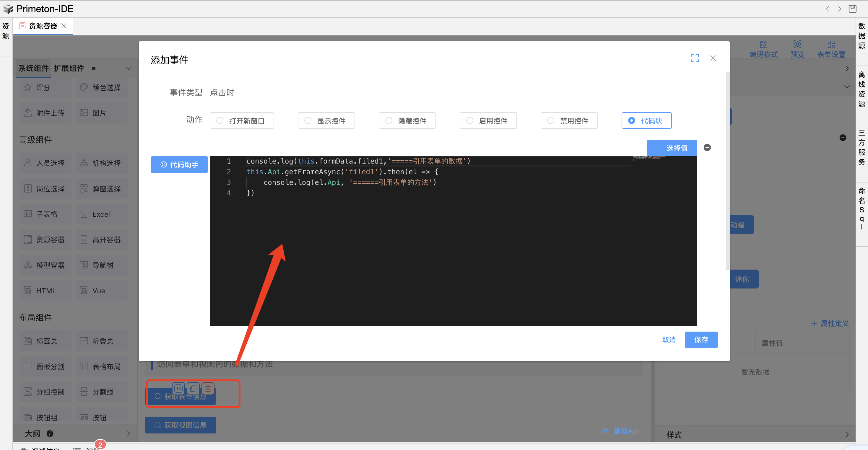
Task: Expand the 样式 style section
Action: pyautogui.click(x=846, y=435)
